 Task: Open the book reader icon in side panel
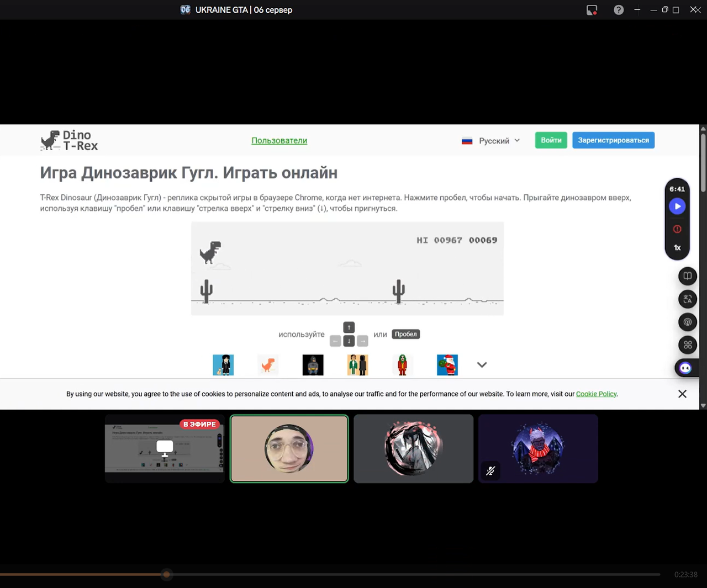click(x=688, y=276)
